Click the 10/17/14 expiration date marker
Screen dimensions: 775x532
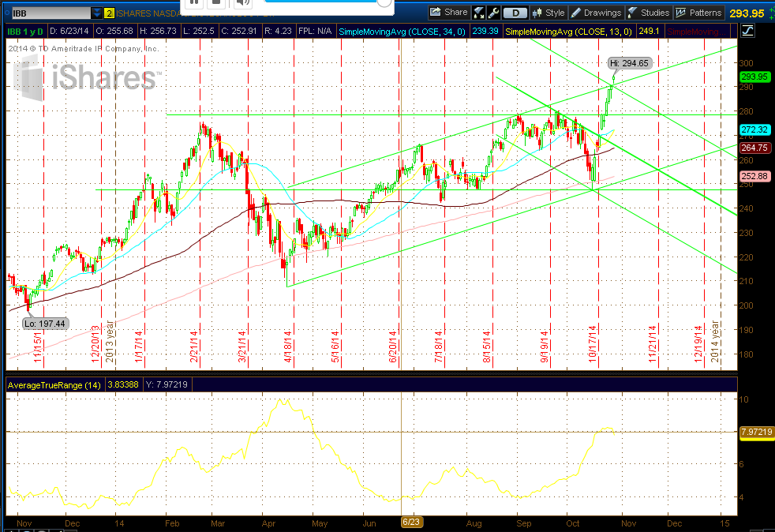(593, 343)
